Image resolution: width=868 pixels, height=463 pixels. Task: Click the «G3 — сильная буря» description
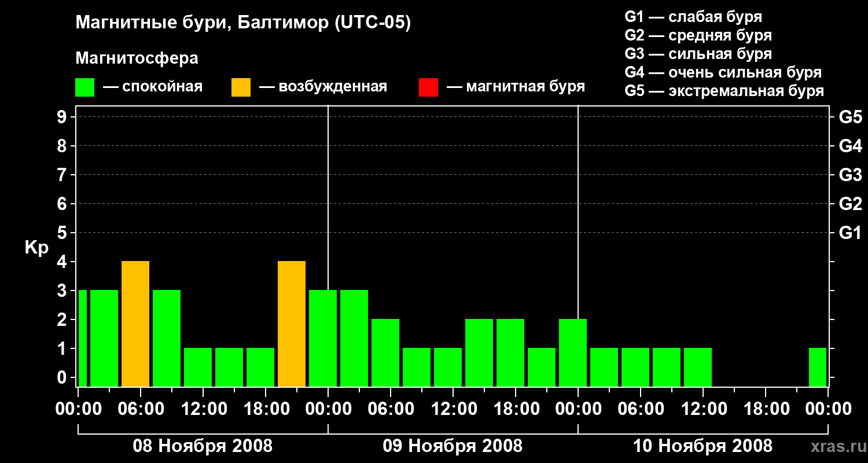tap(698, 54)
